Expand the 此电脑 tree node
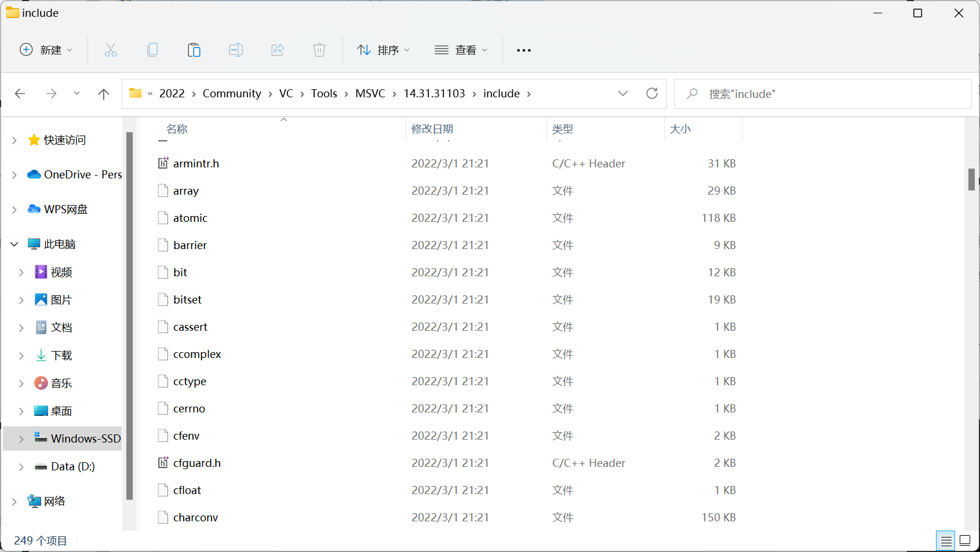The image size is (980, 552). tap(14, 244)
